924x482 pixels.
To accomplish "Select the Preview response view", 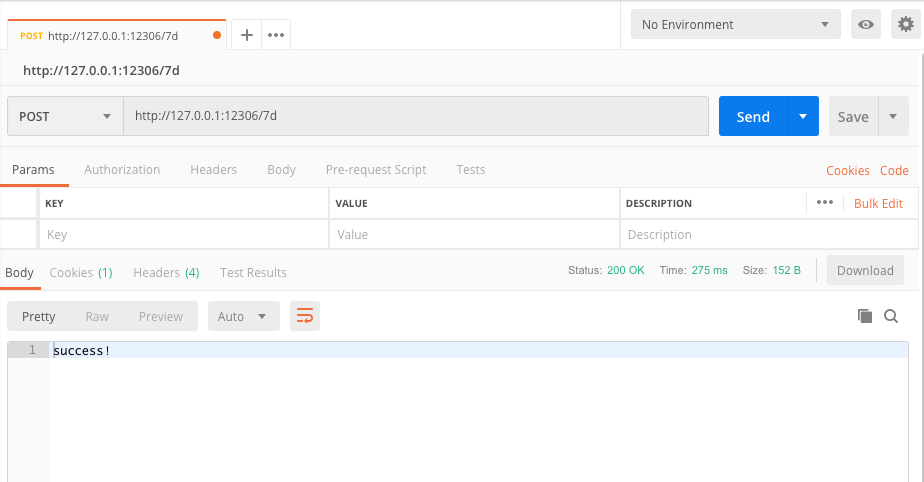I will (160, 316).
